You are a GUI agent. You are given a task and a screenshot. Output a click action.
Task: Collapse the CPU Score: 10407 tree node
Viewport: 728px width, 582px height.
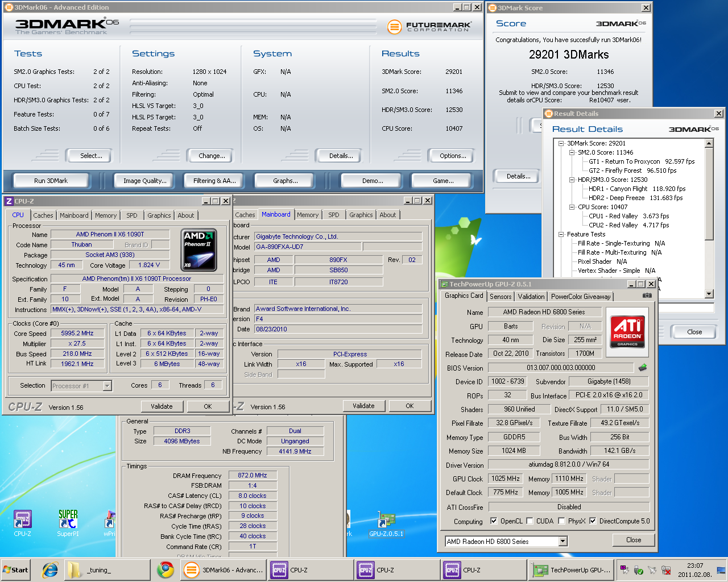click(572, 207)
